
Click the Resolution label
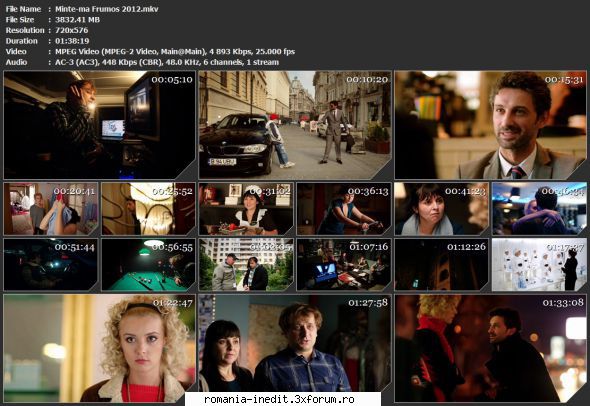click(25, 30)
